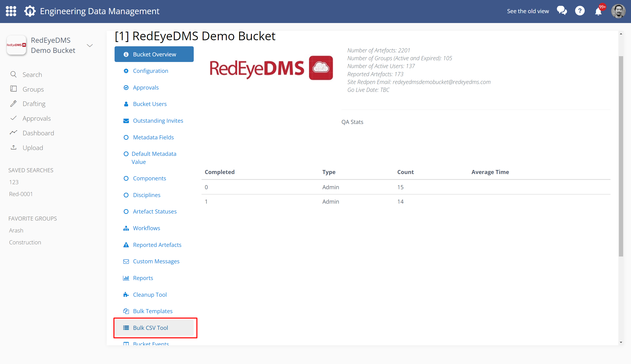Open Upload in left navigation

point(33,148)
